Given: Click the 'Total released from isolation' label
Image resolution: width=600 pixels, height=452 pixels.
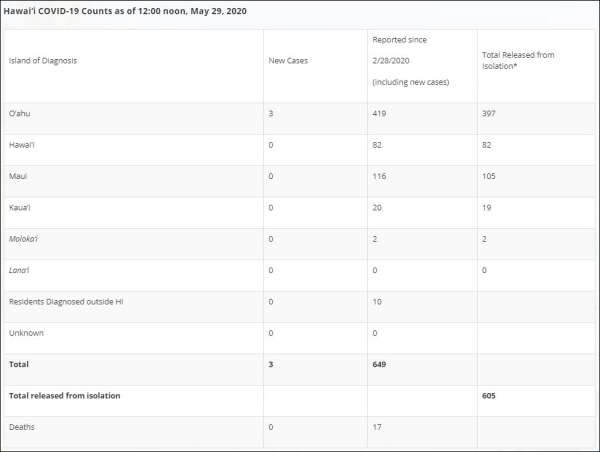Looking at the screenshot, I should [x=65, y=396].
